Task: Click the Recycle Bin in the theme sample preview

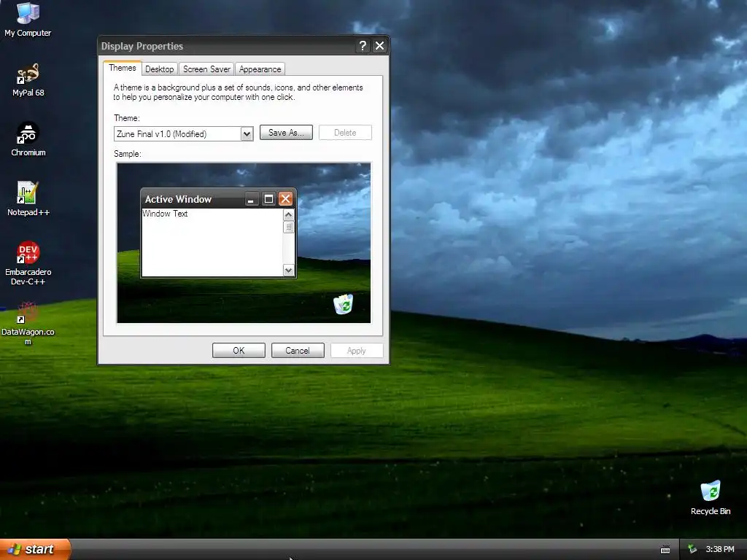Action: tap(343, 304)
